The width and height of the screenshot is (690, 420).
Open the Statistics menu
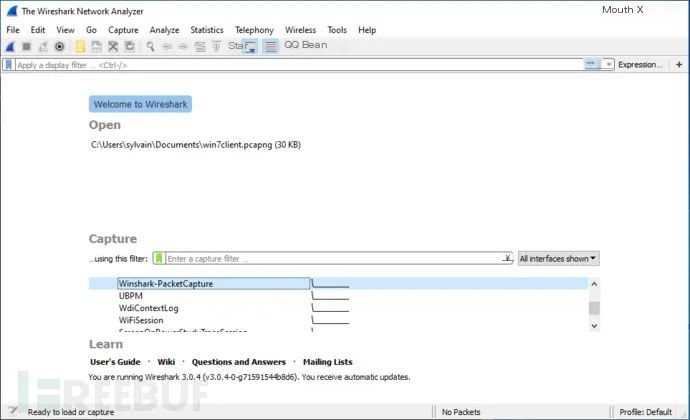pos(207,30)
